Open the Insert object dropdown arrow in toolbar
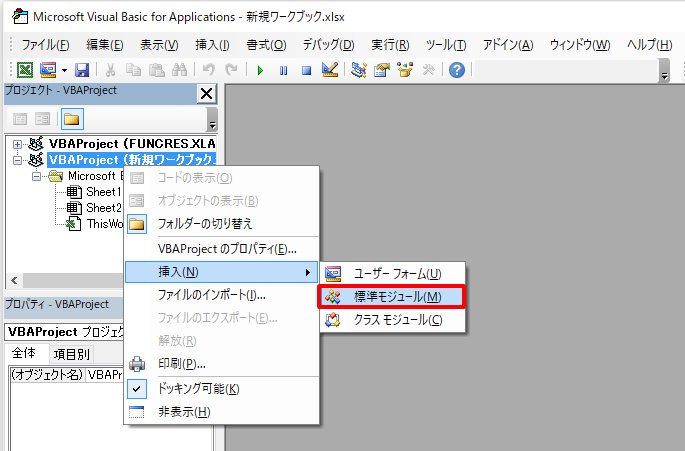This screenshot has height=451, width=685. (x=64, y=70)
